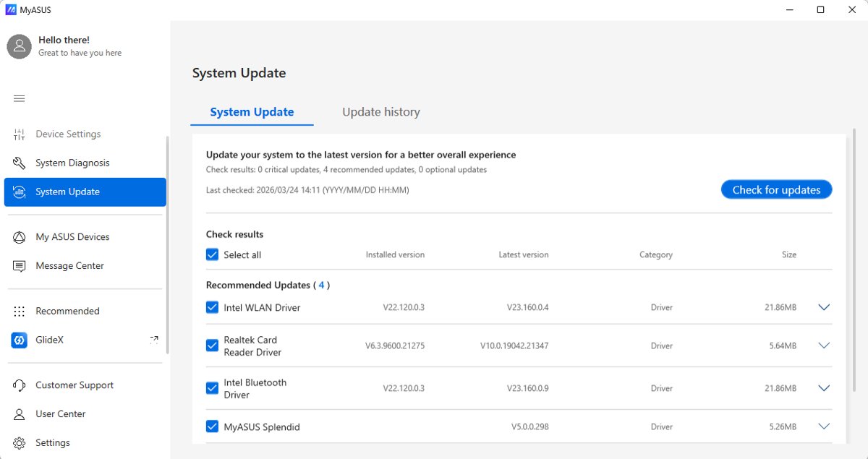This screenshot has width=868, height=459.
Task: Click the GlideX app icon
Action: coord(20,340)
